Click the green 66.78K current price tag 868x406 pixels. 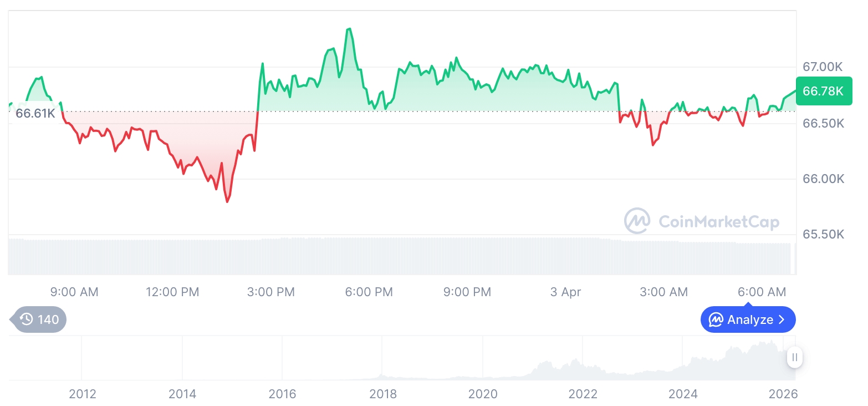coord(823,92)
